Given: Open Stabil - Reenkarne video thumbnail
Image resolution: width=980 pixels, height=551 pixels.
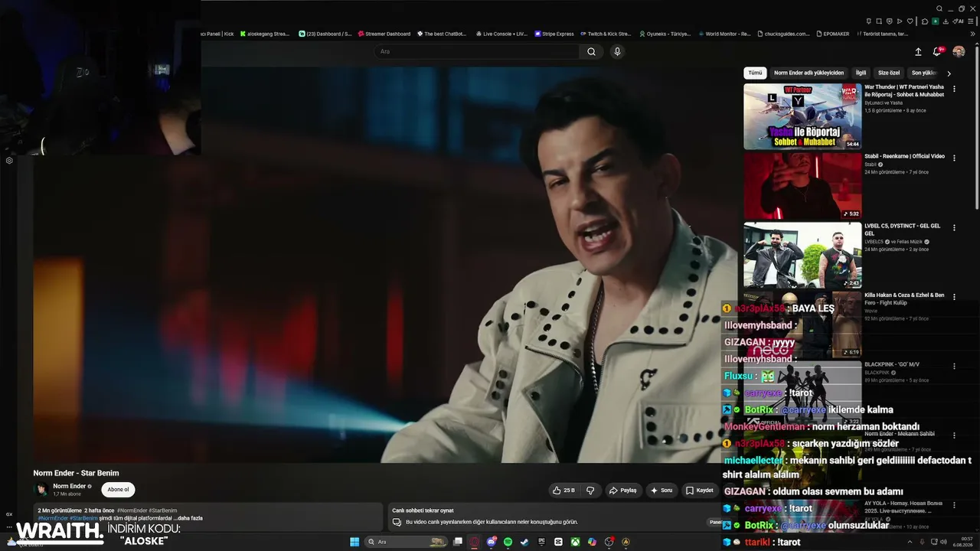Looking at the screenshot, I should [802, 186].
